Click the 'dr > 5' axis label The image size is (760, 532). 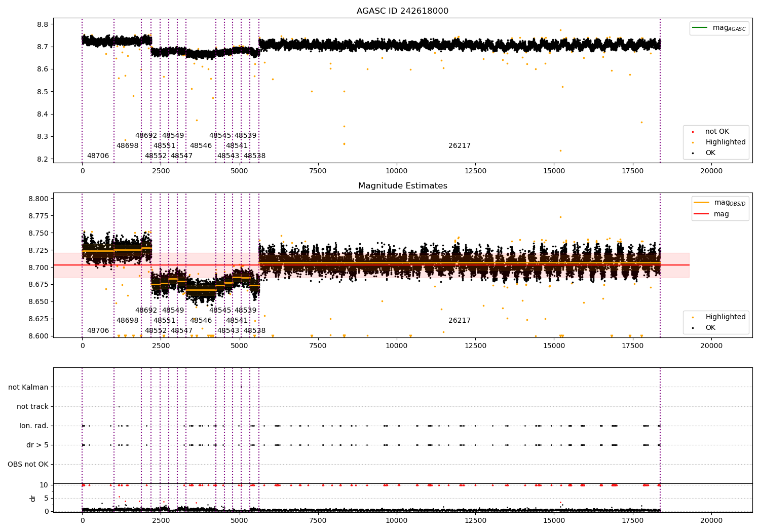37,445
